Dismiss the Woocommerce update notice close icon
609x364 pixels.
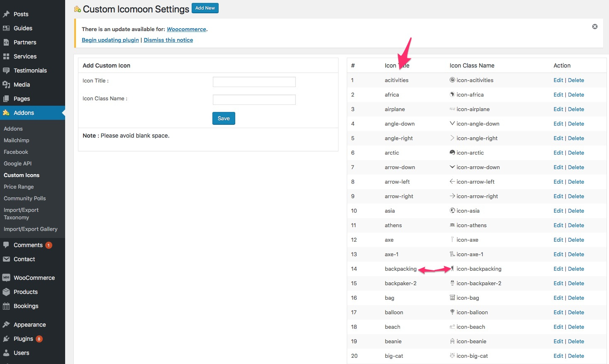[594, 27]
